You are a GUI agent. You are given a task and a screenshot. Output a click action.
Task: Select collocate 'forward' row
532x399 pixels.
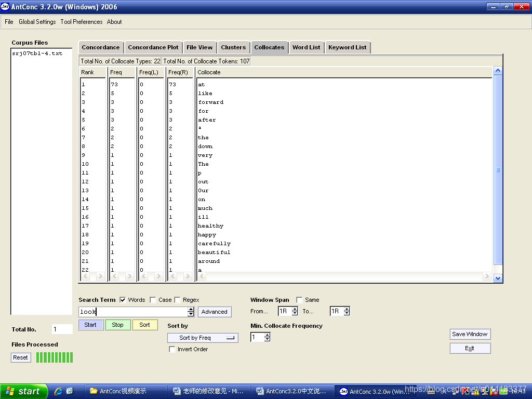211,102
